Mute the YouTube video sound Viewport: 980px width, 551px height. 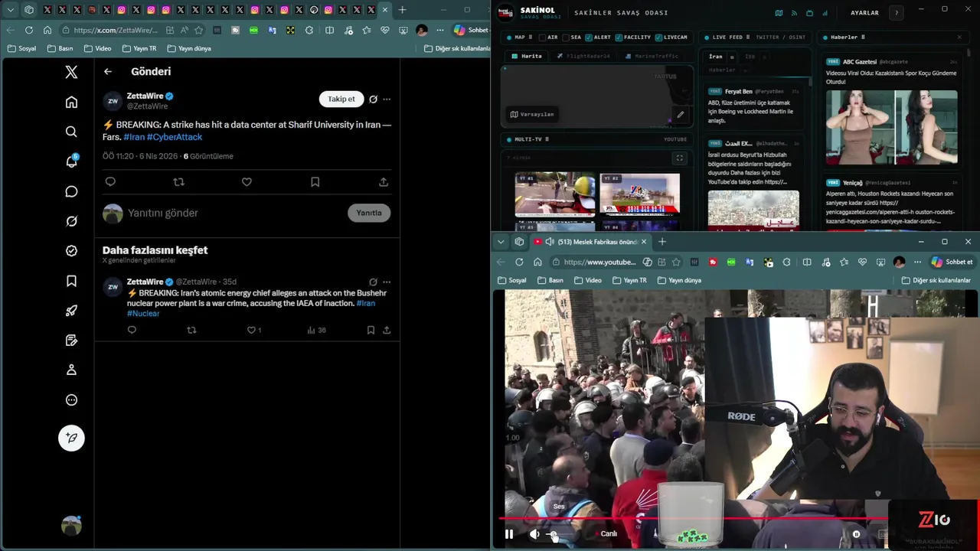(x=534, y=534)
